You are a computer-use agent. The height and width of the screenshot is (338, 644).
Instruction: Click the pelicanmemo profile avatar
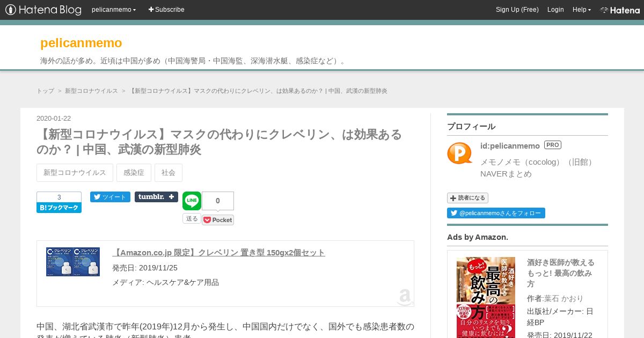460,153
